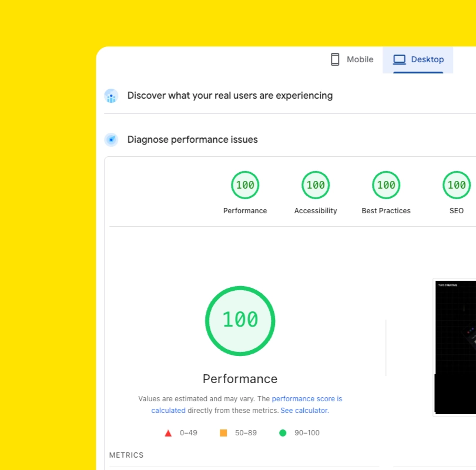
Task: Click the page screenshot thumbnail
Action: [x=455, y=347]
